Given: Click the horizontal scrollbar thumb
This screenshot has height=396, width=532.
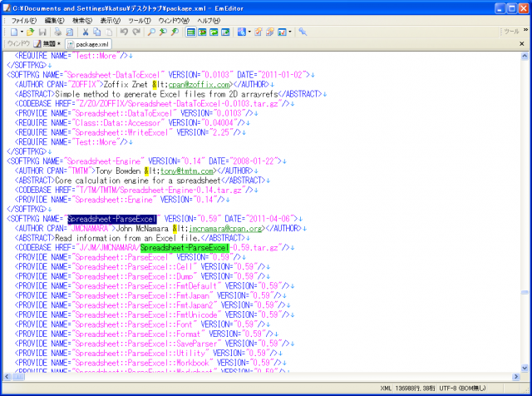Looking at the screenshot, I should [18, 377].
